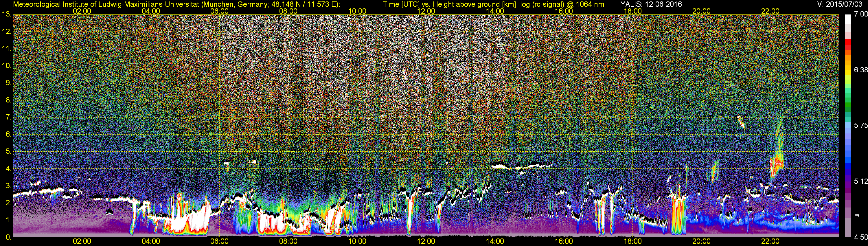Select the 20:00 tick label on the bottom axis
868x246 pixels.
(x=702, y=241)
